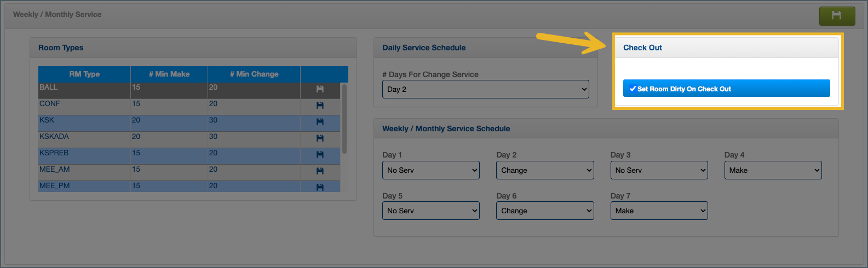Open the Day 3 service dropdown
This screenshot has width=868, height=268.
659,170
